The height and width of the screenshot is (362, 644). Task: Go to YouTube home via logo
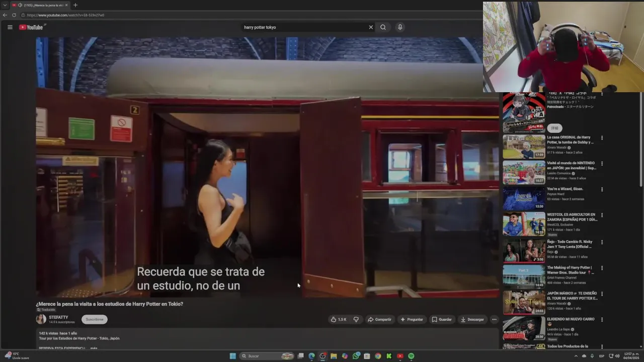click(x=31, y=27)
